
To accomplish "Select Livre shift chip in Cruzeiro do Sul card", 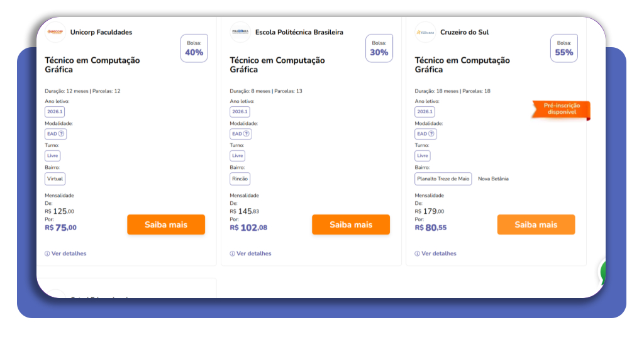I will pos(422,156).
